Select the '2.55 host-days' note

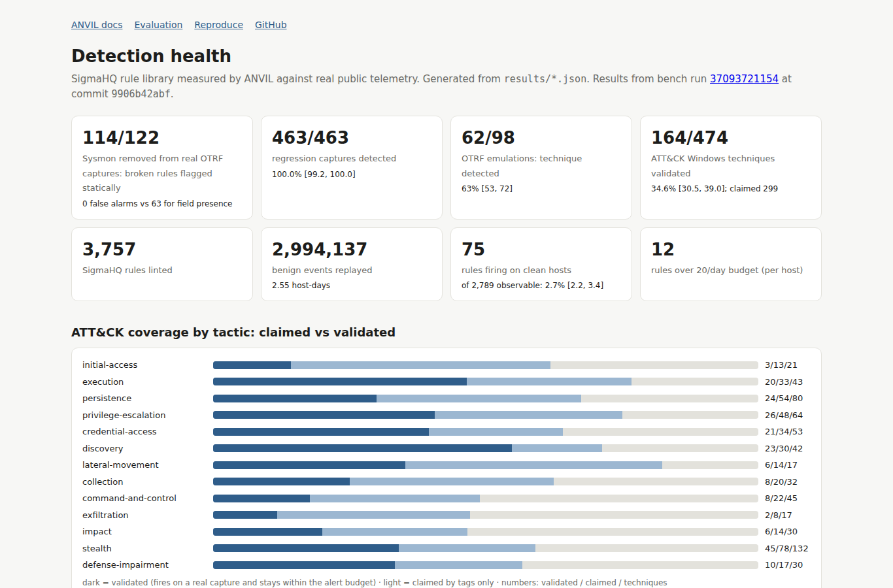301,286
